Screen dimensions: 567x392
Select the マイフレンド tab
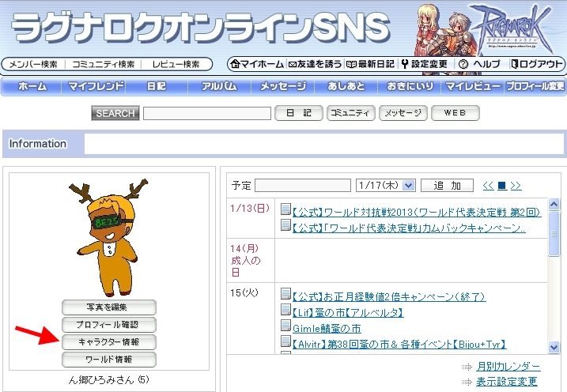tap(96, 86)
